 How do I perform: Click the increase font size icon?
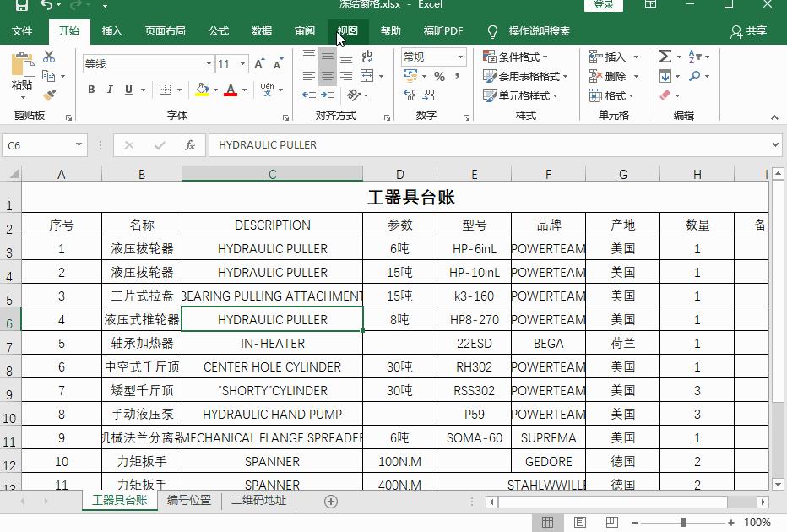pos(259,61)
